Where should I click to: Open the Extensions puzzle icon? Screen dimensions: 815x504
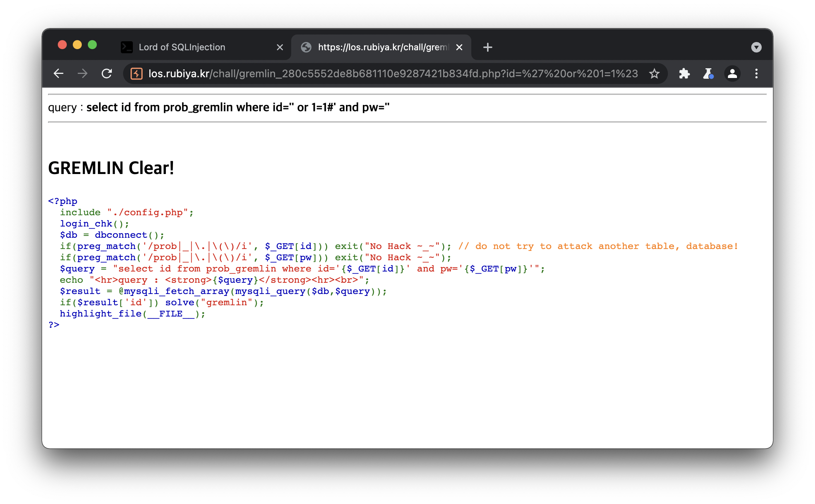pyautogui.click(x=684, y=73)
